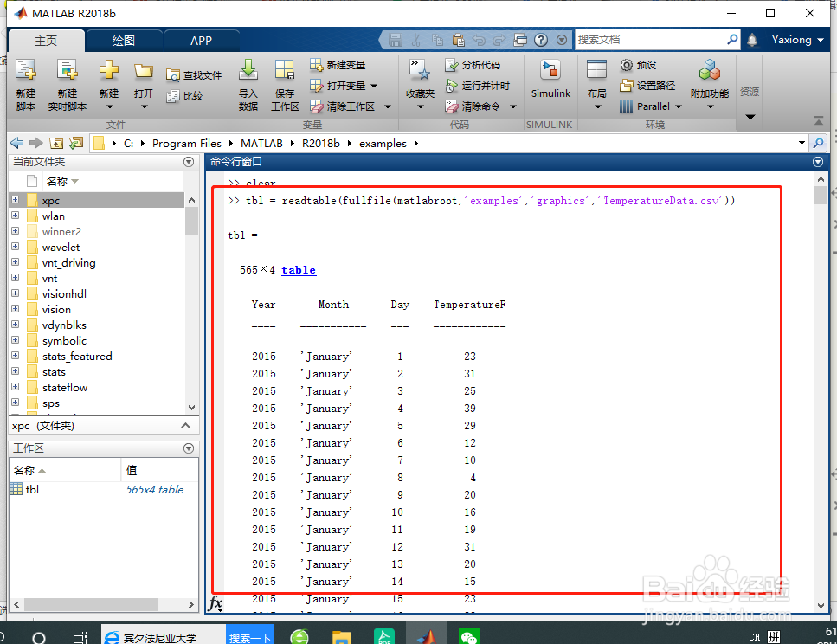This screenshot has width=837, height=644.
Task: Open the Workspace panel actions dropdown
Action: pos(189,448)
